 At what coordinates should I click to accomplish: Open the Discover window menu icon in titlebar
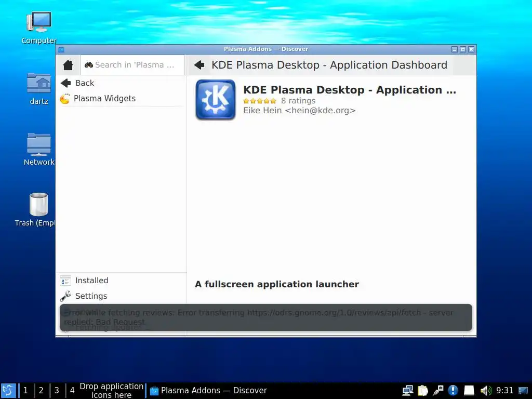click(61, 49)
